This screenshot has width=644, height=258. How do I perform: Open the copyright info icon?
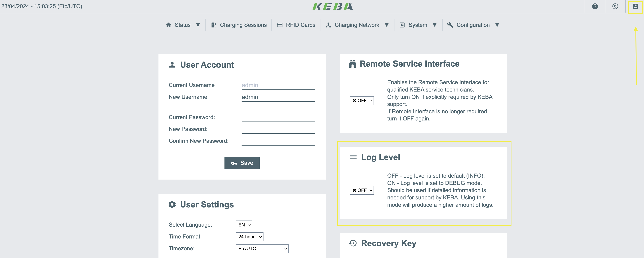[615, 6]
